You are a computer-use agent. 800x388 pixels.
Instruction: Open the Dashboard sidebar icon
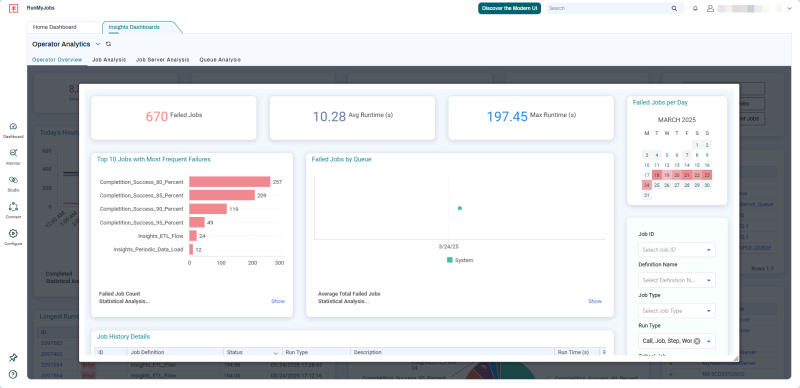click(14, 127)
